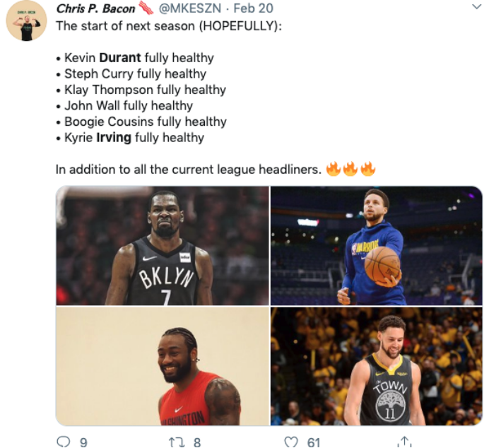Screen dimensions: 489x448
Task: Share the tweet using the share icon
Action: click(x=404, y=442)
